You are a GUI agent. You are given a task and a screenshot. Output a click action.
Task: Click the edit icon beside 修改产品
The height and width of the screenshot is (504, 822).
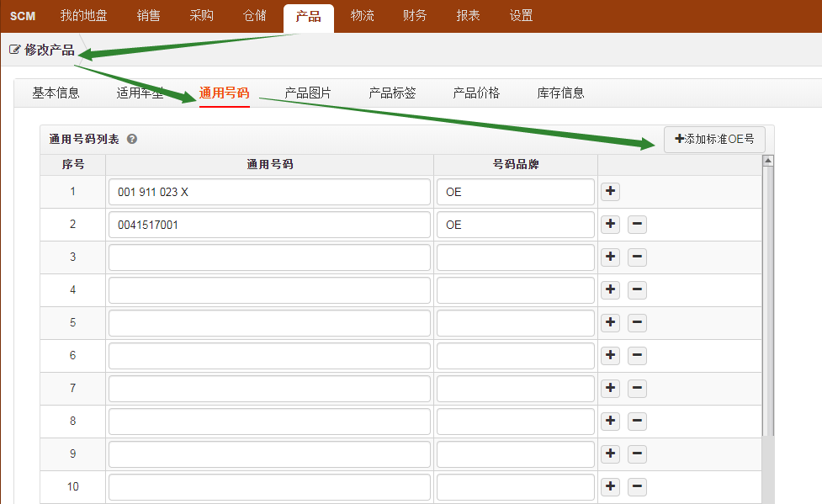tap(14, 50)
